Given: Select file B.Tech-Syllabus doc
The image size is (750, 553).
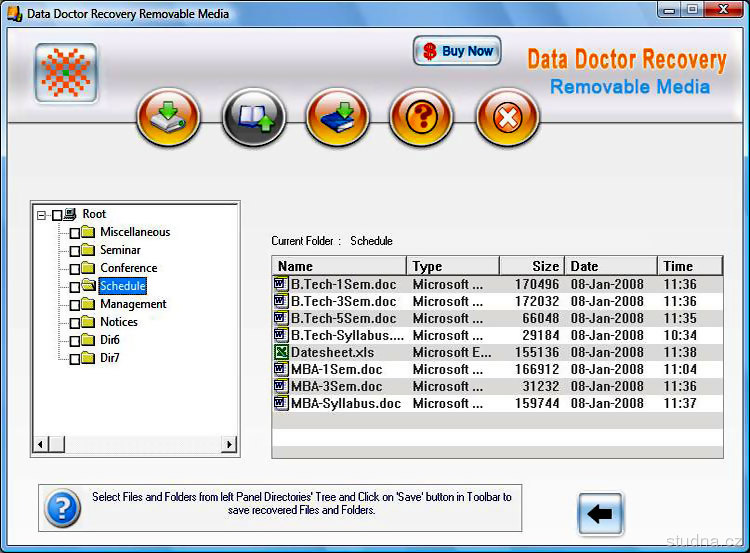Looking at the screenshot, I should pos(497,335).
